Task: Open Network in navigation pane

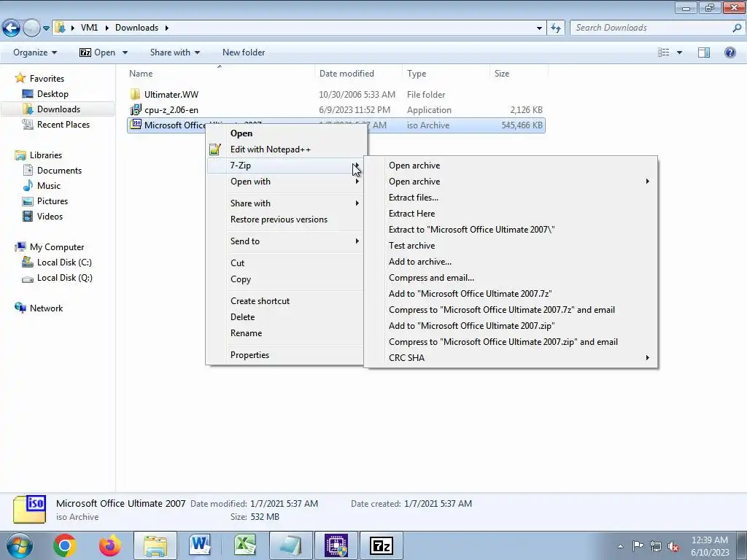Action: (x=46, y=308)
